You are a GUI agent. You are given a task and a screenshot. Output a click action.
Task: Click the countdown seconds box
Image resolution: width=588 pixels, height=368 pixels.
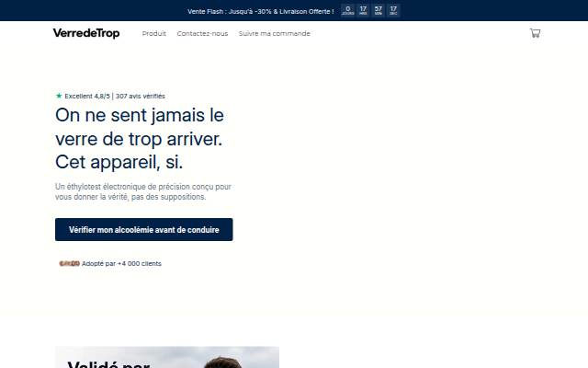point(393,10)
